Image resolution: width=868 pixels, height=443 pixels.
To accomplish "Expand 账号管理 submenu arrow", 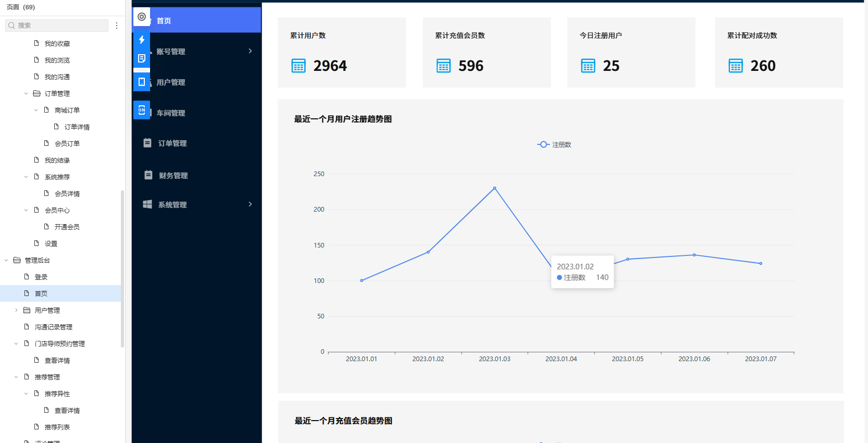I will pyautogui.click(x=250, y=51).
